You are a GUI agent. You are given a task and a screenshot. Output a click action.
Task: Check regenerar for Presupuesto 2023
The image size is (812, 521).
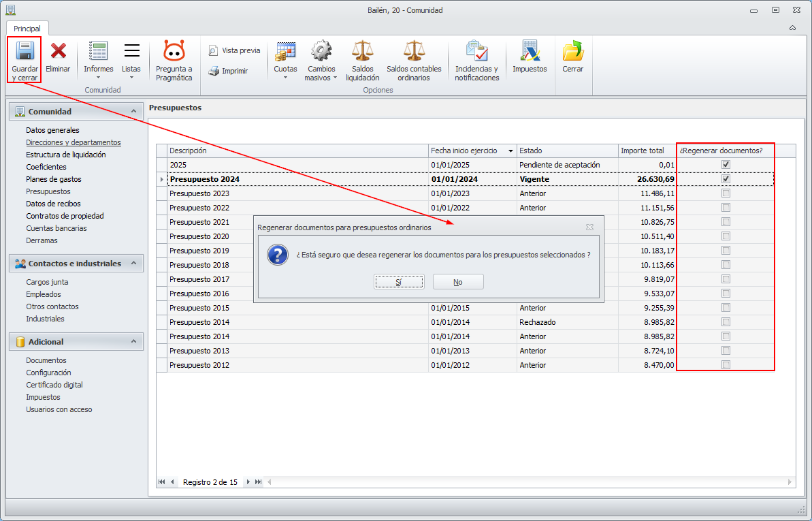tap(726, 193)
